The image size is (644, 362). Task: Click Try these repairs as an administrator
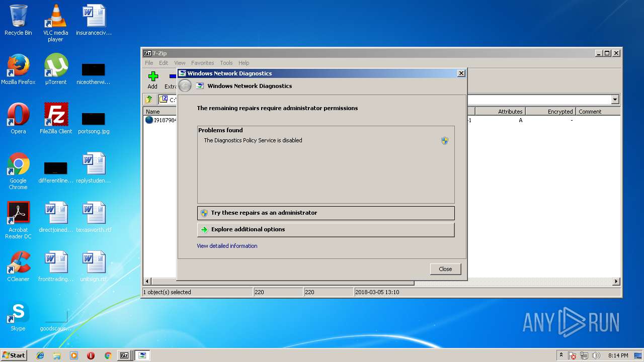tap(326, 213)
